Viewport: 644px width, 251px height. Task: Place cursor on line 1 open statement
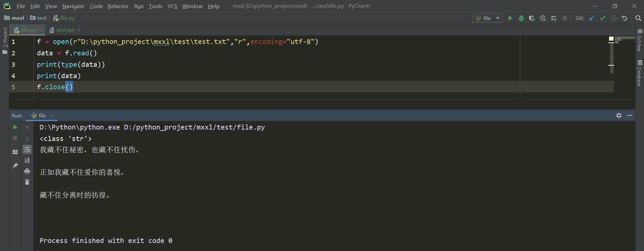(177, 42)
